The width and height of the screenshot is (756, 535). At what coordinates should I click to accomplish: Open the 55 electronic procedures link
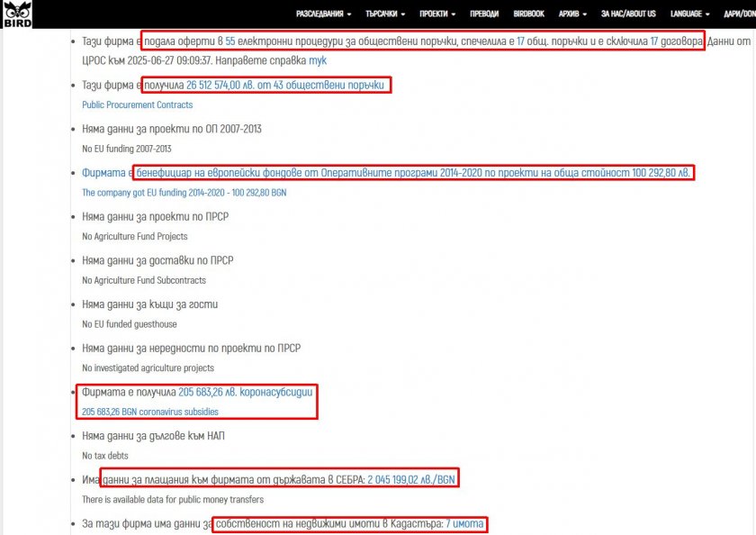[229, 42]
